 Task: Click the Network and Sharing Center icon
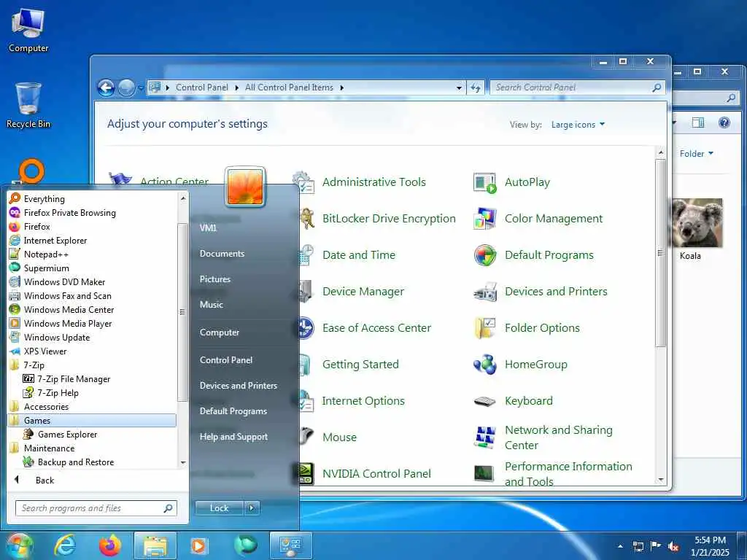tap(485, 437)
